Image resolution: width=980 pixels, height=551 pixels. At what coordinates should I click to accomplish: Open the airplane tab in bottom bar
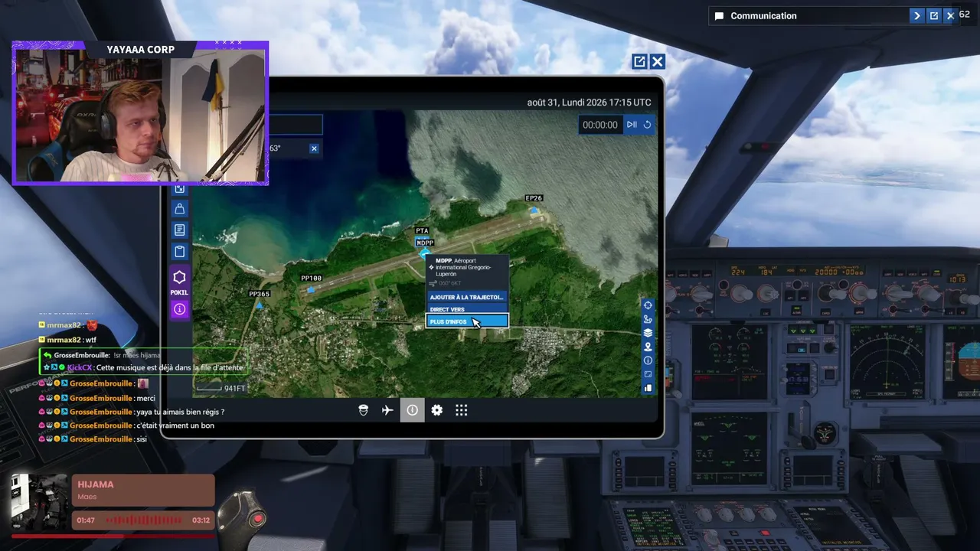tap(387, 410)
